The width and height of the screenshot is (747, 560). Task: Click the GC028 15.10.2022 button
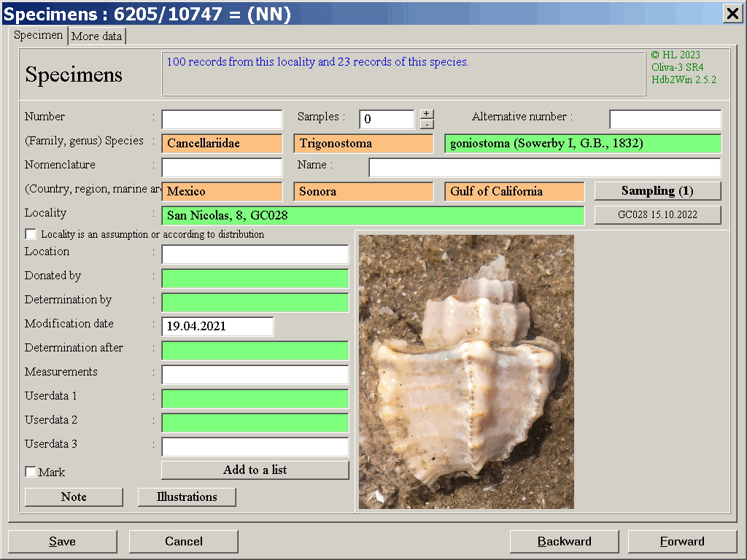coord(657,215)
